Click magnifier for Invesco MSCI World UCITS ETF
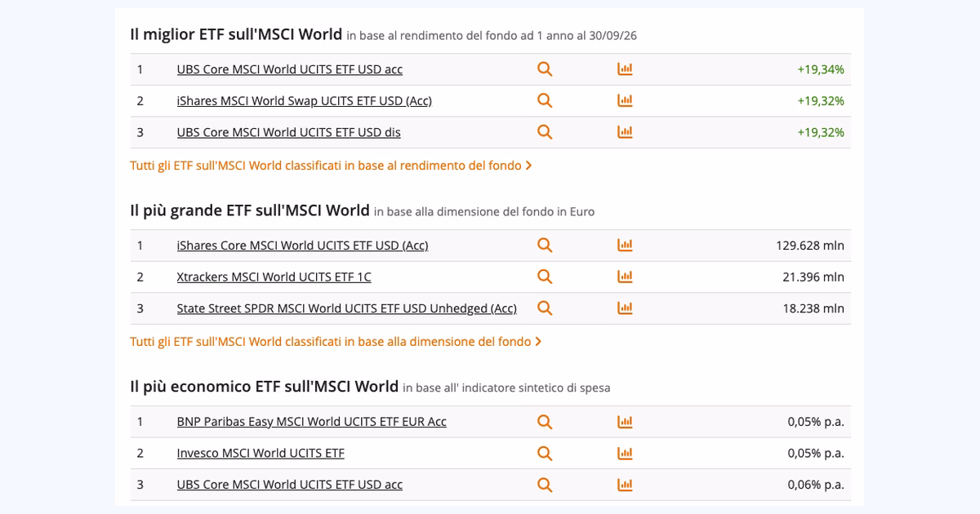 [545, 453]
